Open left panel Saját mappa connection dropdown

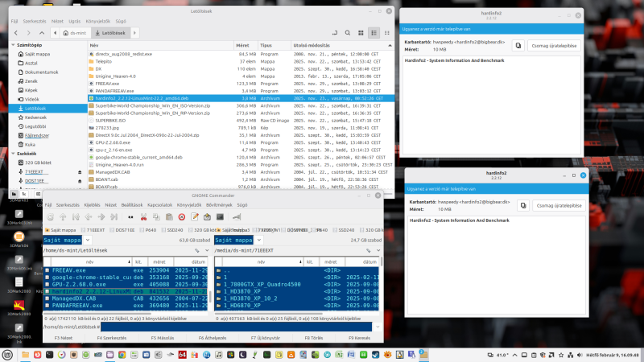(x=88, y=240)
